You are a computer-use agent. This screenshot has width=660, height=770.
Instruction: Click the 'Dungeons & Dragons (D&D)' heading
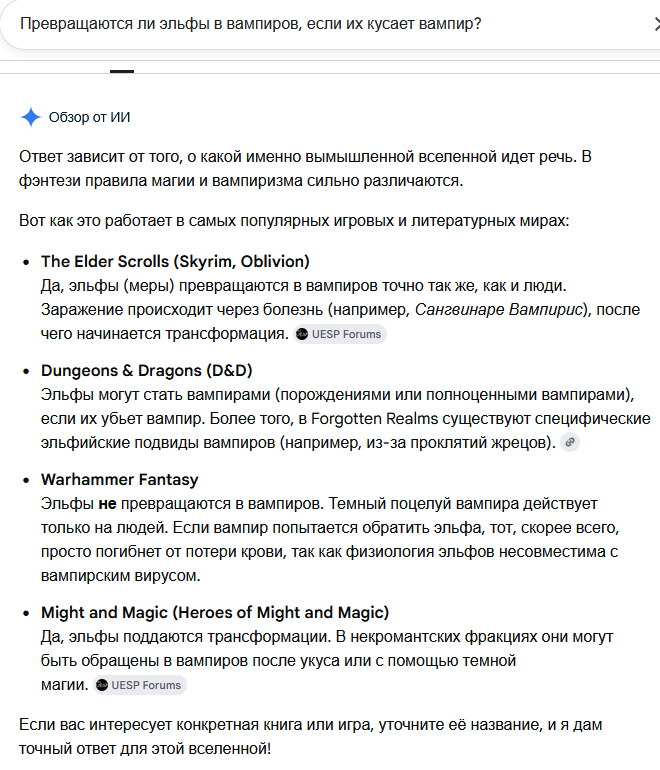(147, 370)
